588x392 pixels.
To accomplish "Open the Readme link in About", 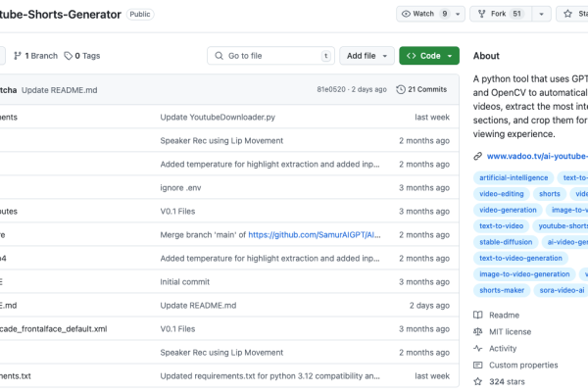I will 504,316.
